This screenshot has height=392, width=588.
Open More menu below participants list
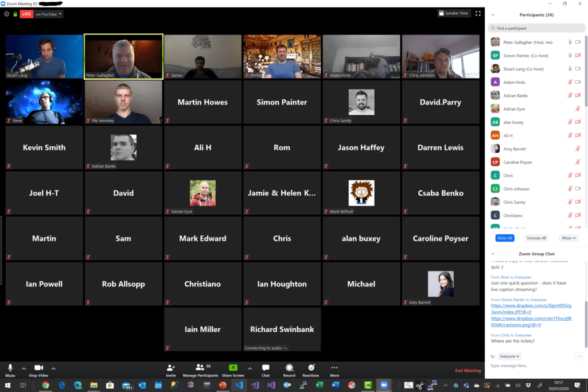click(568, 238)
